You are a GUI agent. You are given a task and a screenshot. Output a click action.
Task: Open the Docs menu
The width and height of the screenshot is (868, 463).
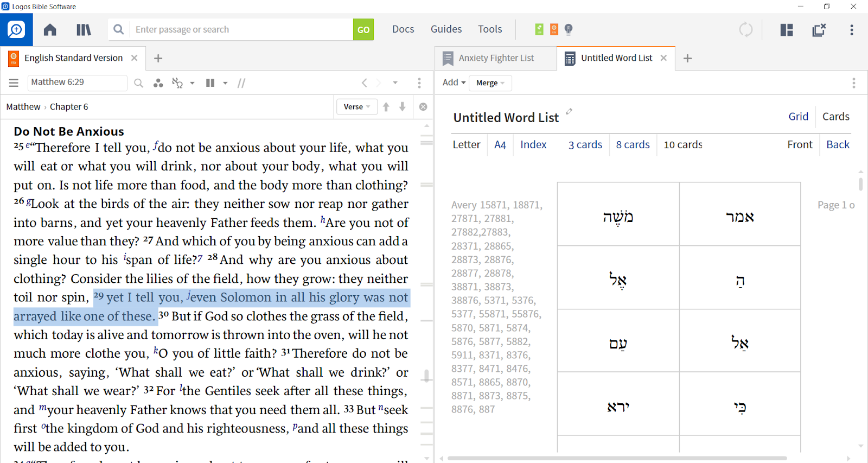tap(403, 29)
